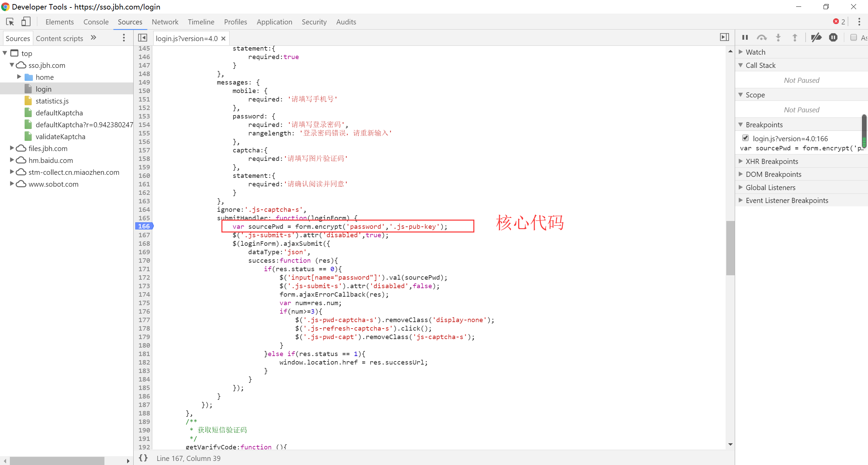This screenshot has height=465, width=868.
Task: Toggle breakpoint on line 166 gutter
Action: (x=144, y=226)
